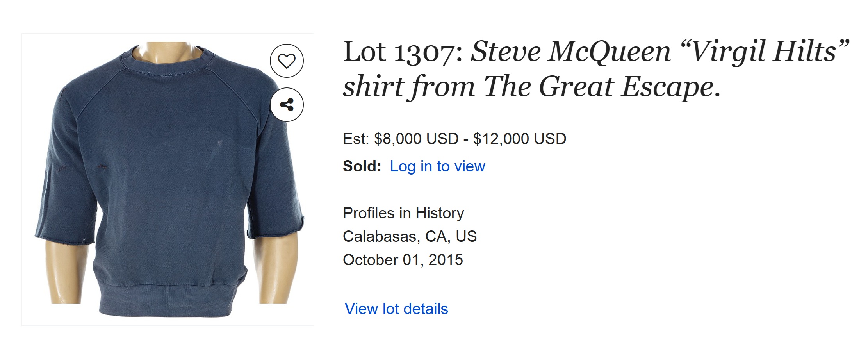
Task: Click the "Calabasas, CA, US" location text
Action: (x=410, y=237)
